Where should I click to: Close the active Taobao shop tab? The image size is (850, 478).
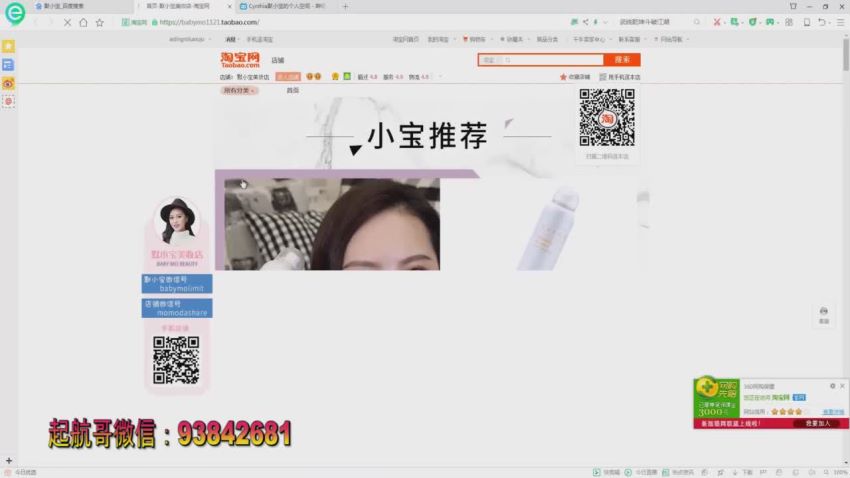coord(229,7)
